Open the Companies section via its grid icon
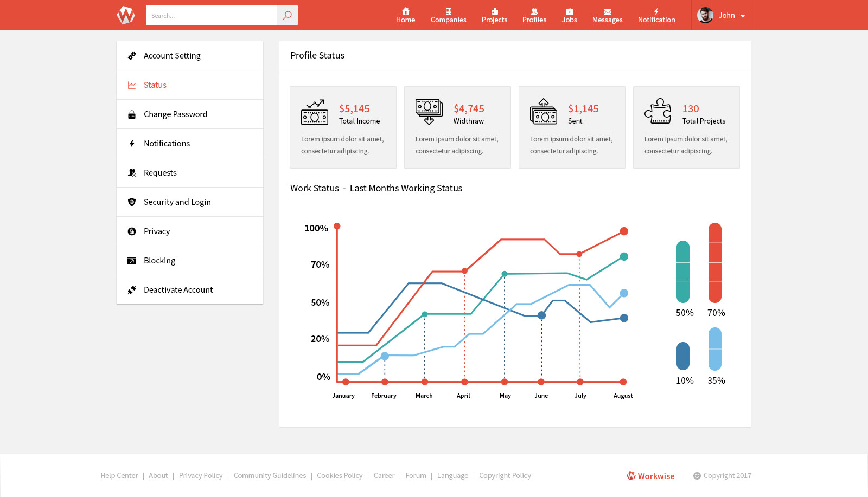The image size is (868, 497). click(x=448, y=11)
